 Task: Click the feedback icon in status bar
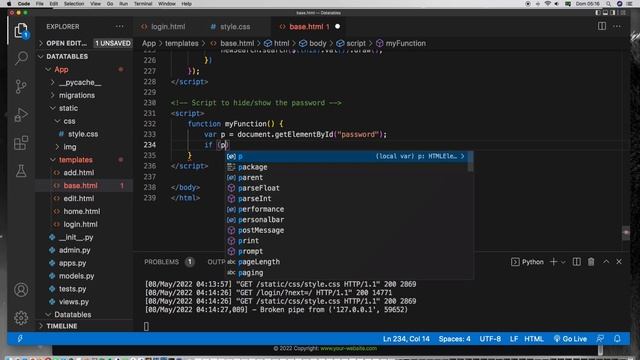click(x=600, y=339)
